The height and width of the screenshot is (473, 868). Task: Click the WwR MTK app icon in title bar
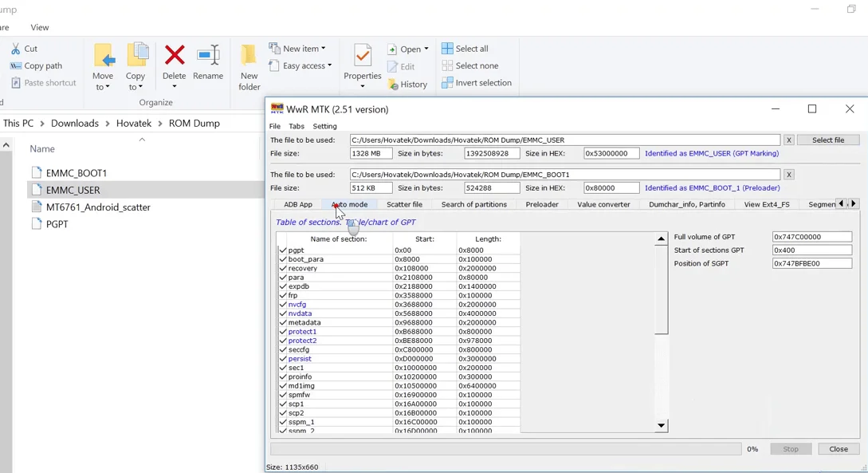pos(277,108)
